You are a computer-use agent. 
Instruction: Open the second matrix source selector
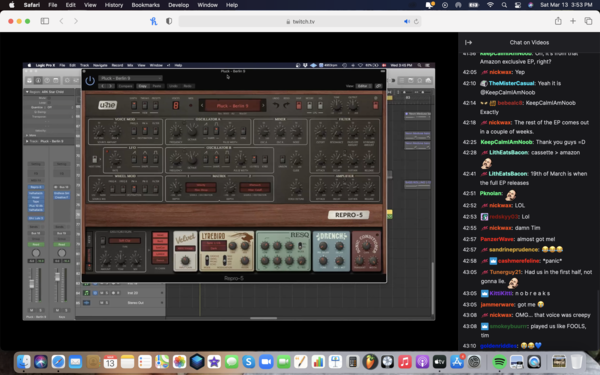coord(255,185)
